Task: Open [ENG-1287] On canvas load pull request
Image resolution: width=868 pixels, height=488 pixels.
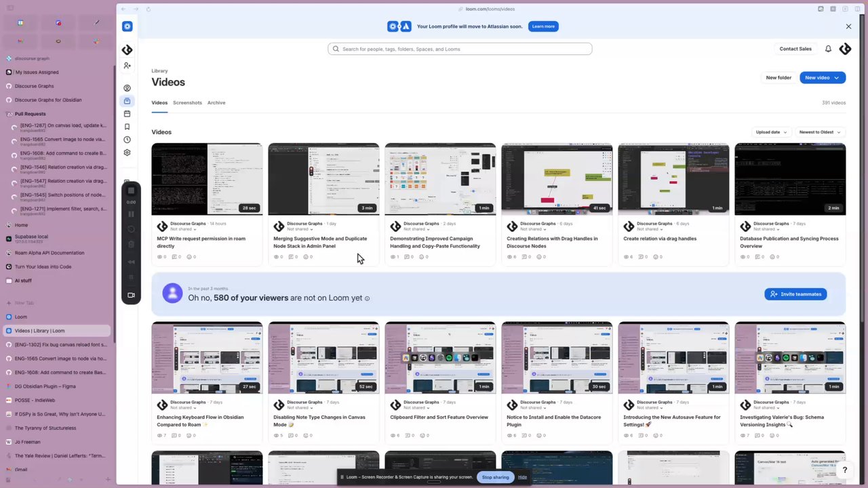Action: tap(60, 126)
